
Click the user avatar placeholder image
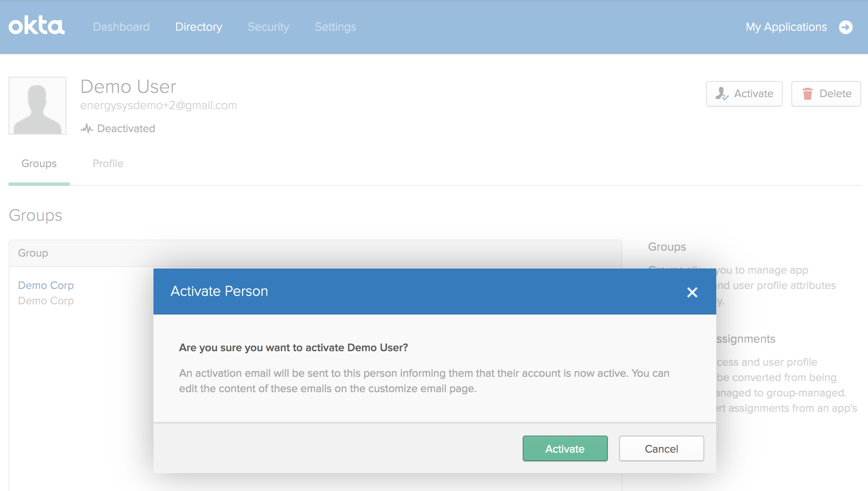click(38, 106)
